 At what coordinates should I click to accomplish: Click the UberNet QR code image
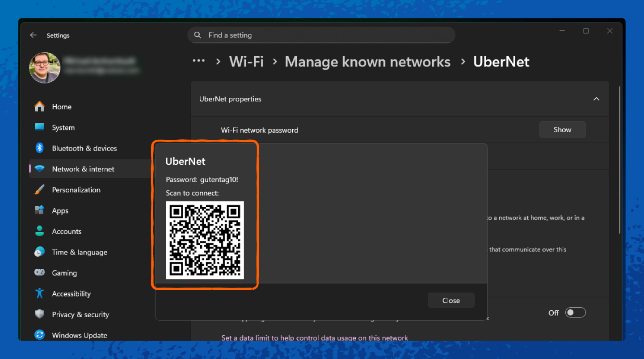point(205,240)
